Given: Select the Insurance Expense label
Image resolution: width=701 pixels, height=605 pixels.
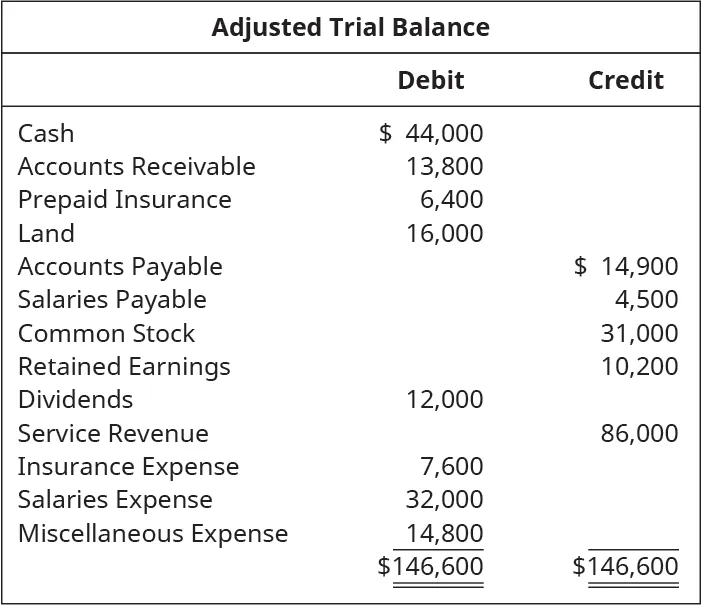Looking at the screenshot, I should 129,467.
